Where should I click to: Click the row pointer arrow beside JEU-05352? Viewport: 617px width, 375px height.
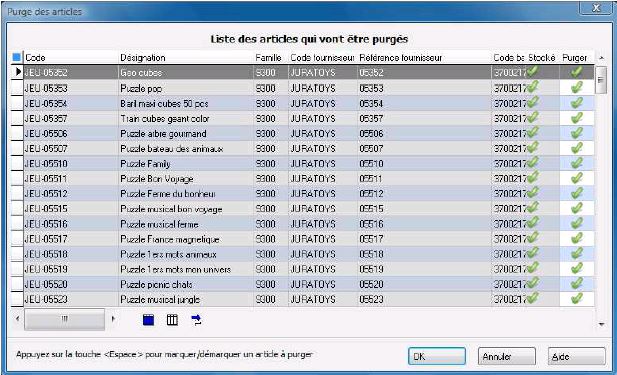click(x=18, y=72)
